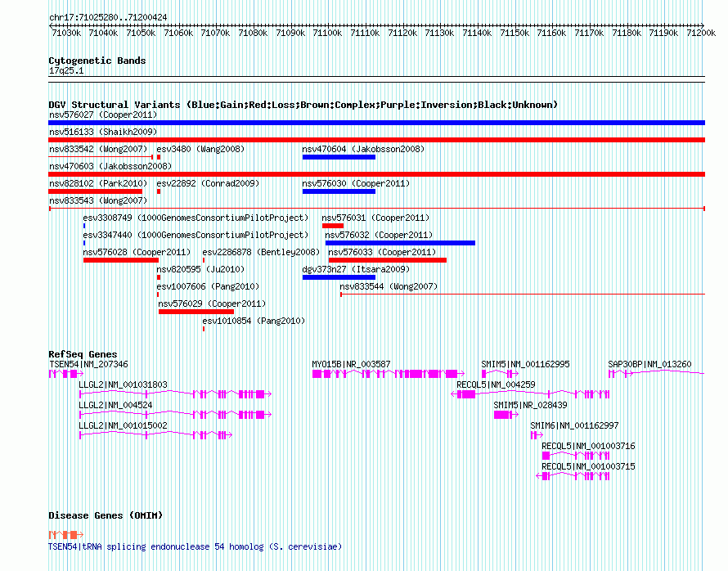728x571 pixels.
Task: Click SMIM6|NM_001162997 gene glyph
Action: coord(537,435)
